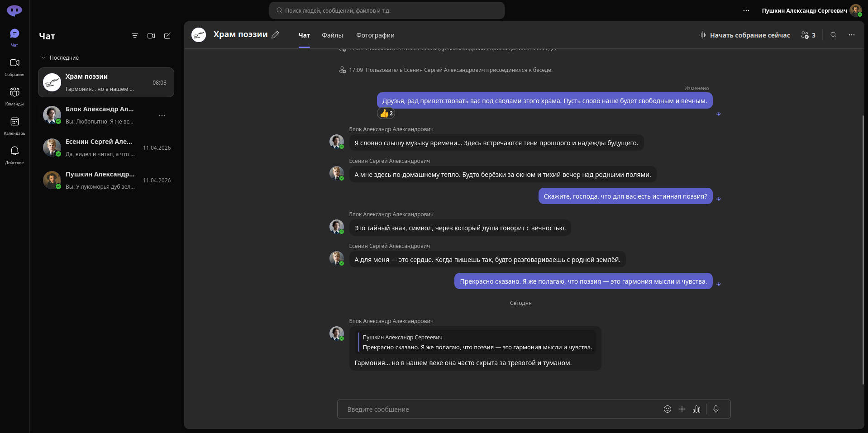
Task: Click Начать собрание сейчас button
Action: [x=745, y=35]
